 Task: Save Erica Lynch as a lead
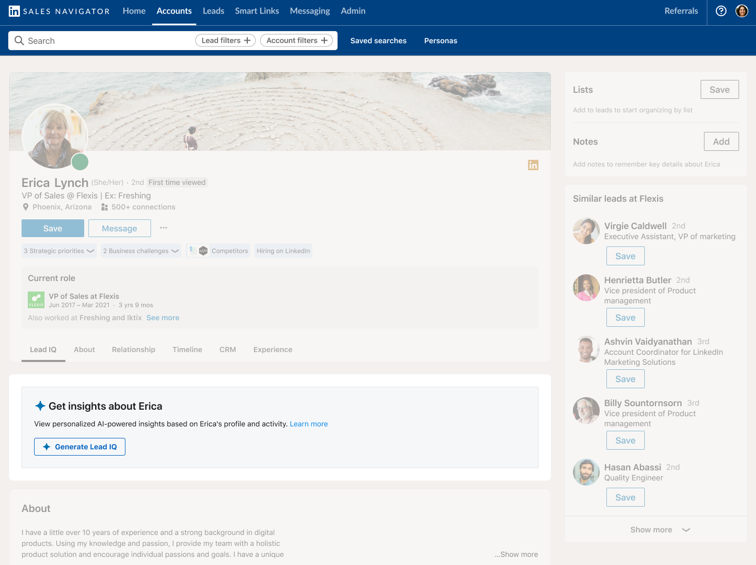[53, 228]
